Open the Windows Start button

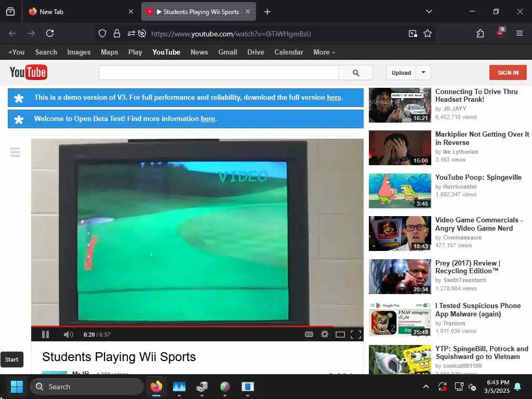(x=17, y=387)
